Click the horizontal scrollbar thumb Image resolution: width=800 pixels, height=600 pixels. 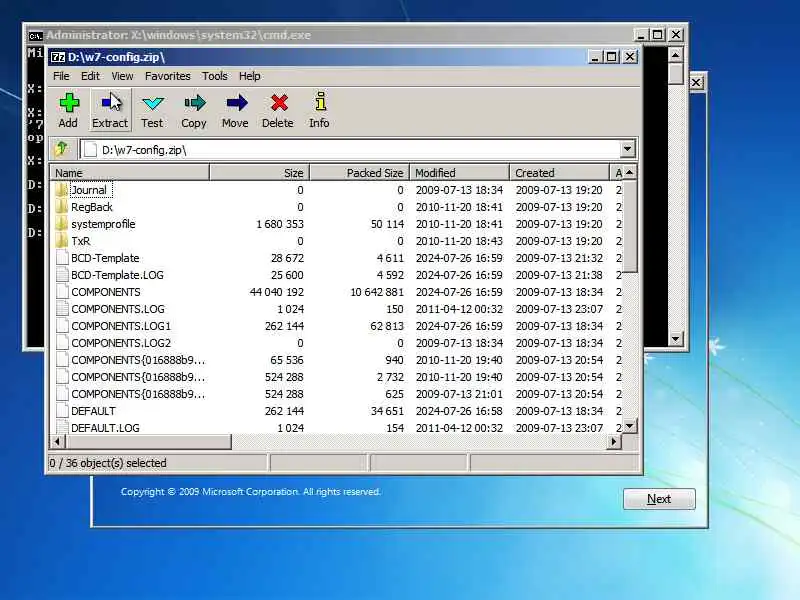[x=147, y=441]
